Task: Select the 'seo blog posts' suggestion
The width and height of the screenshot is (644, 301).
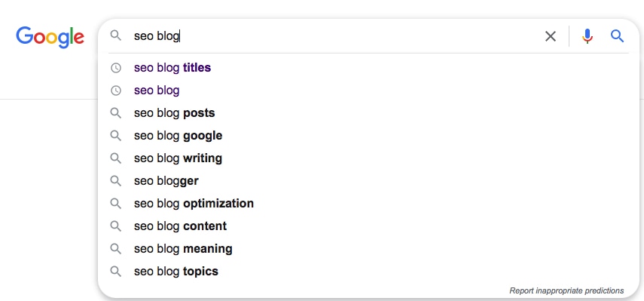Action: tap(174, 112)
